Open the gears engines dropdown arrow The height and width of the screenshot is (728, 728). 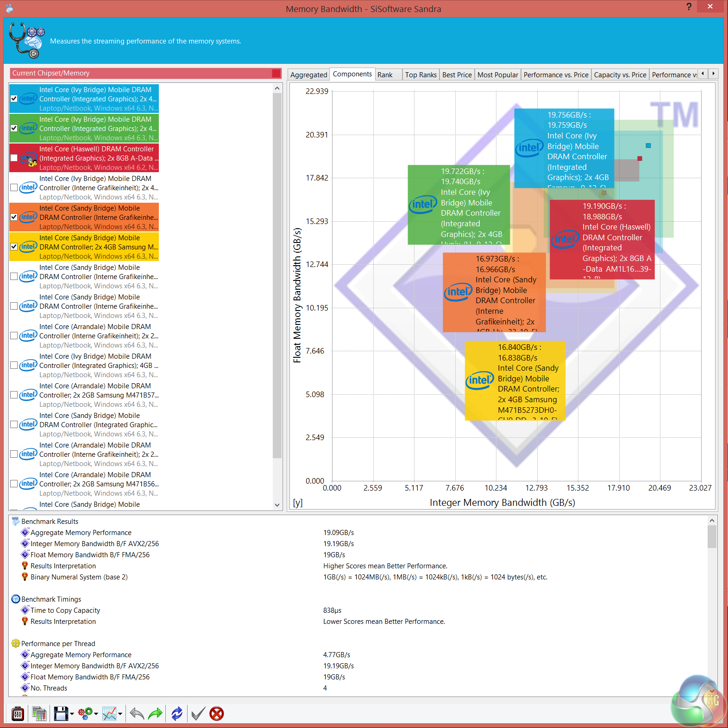pyautogui.click(x=96, y=714)
